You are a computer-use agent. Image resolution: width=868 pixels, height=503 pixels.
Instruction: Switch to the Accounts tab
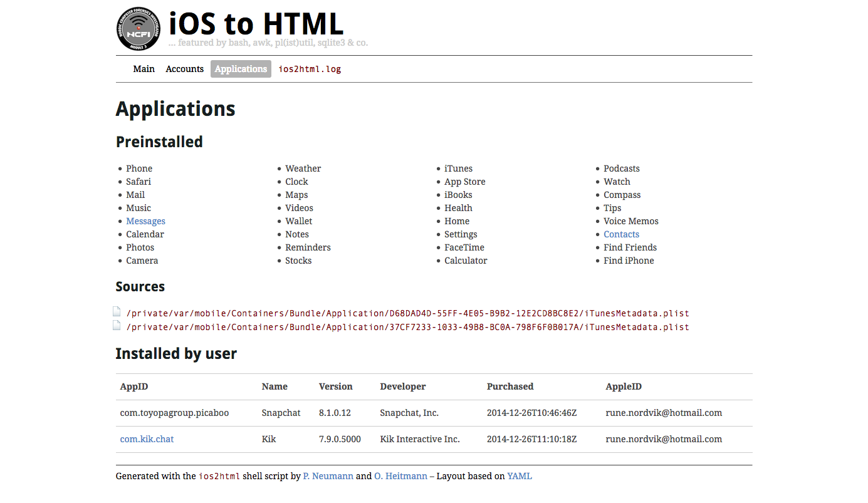click(x=185, y=69)
